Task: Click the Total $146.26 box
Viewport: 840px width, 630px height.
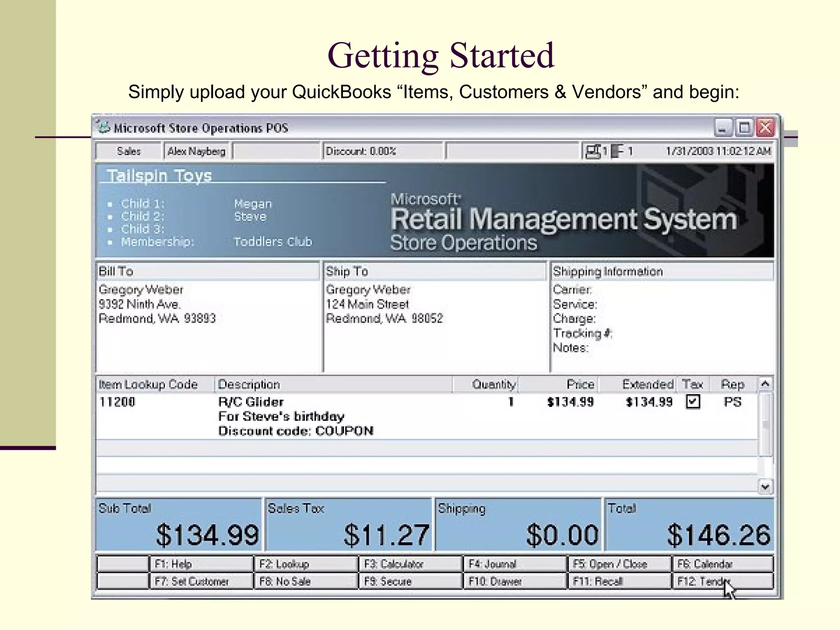Action: (689, 525)
